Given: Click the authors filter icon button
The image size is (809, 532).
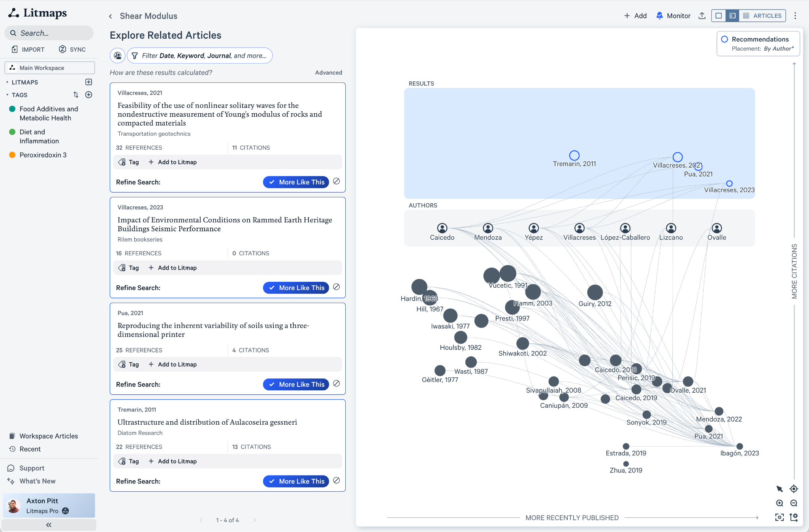Looking at the screenshot, I should pos(118,56).
